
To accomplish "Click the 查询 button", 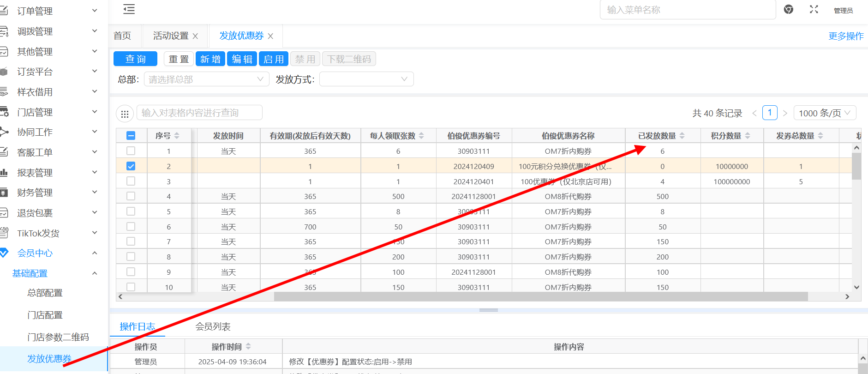I will (135, 59).
